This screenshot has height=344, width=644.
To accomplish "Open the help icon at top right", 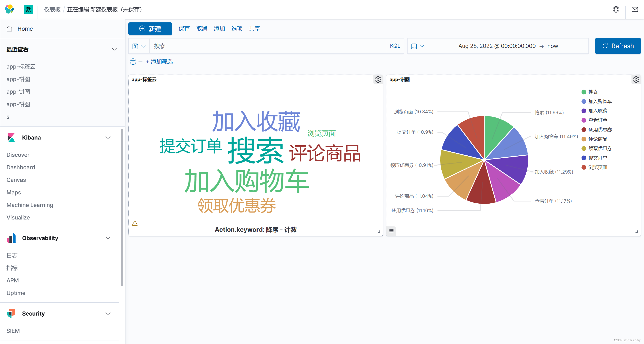I will coord(616,9).
